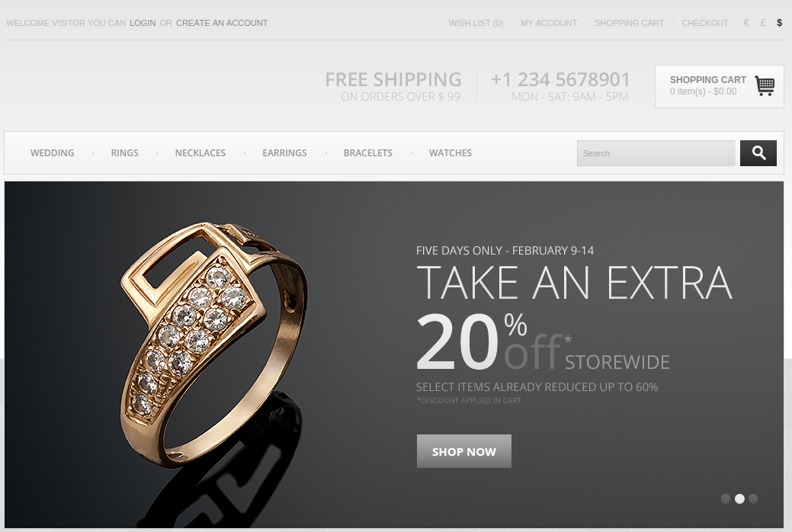Viewport: 792px width, 532px height.
Task: View the Bracelets category
Action: pyautogui.click(x=367, y=152)
